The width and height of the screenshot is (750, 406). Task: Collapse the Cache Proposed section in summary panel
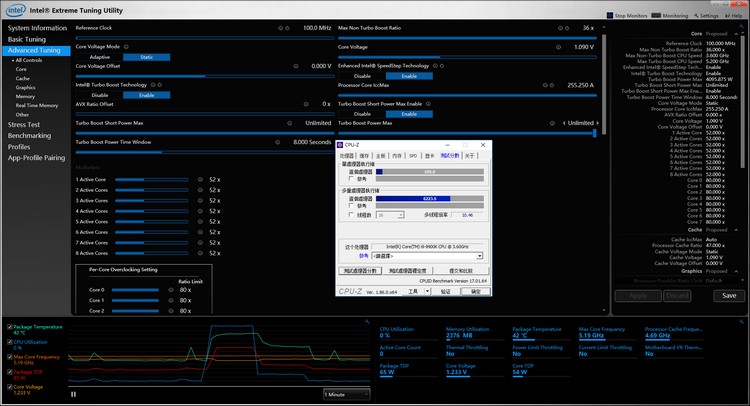pyautogui.click(x=737, y=230)
